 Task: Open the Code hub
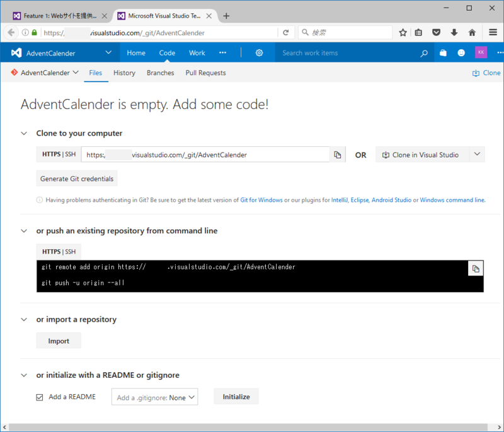click(x=167, y=53)
